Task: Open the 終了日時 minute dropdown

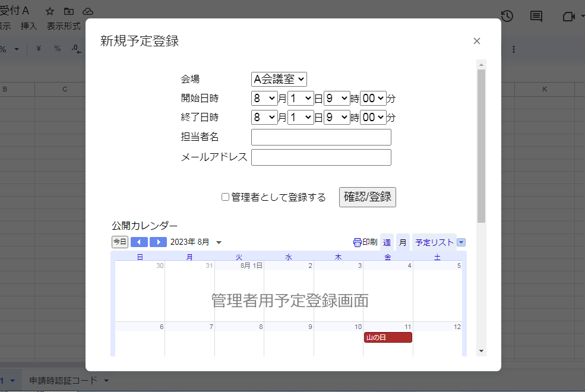Action: point(373,118)
